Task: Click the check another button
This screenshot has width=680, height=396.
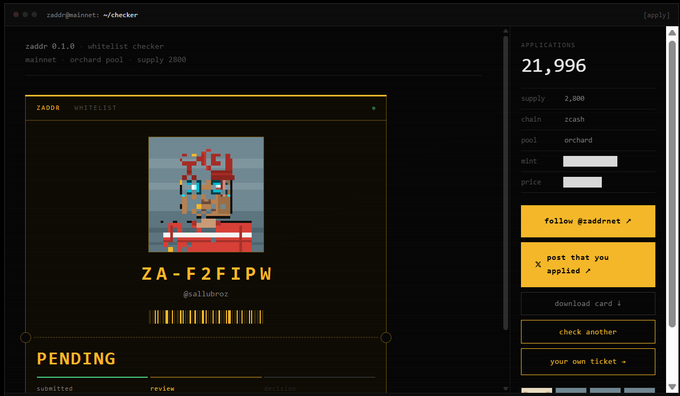Action: coord(588,332)
